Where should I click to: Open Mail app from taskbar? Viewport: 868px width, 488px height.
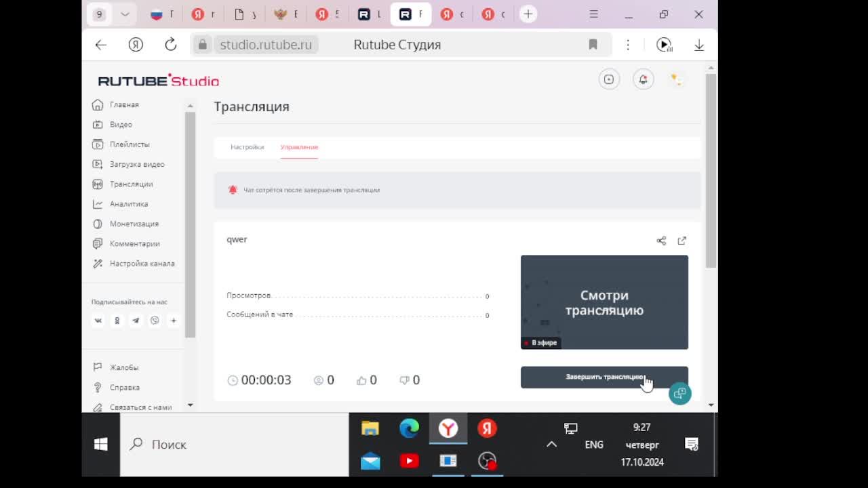tap(370, 461)
